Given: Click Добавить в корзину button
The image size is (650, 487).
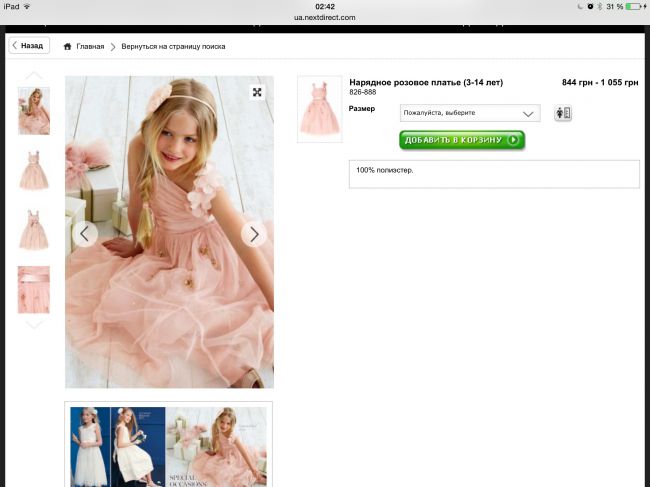Looking at the screenshot, I should (462, 140).
